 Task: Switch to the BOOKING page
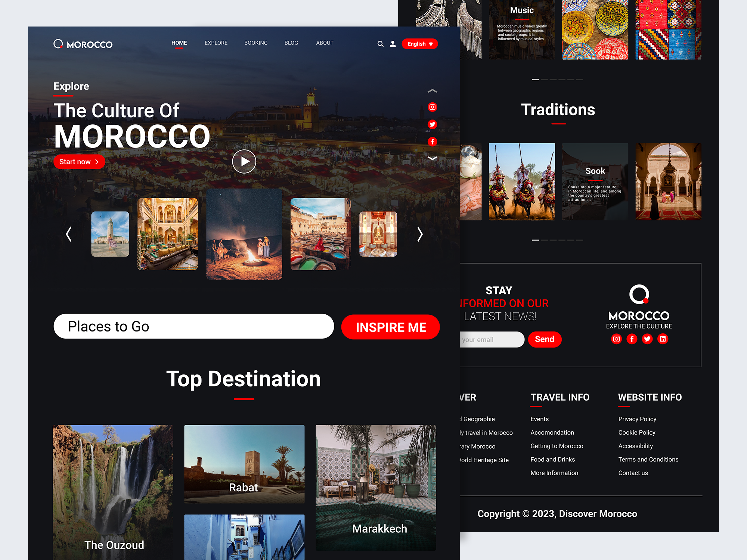pyautogui.click(x=256, y=43)
